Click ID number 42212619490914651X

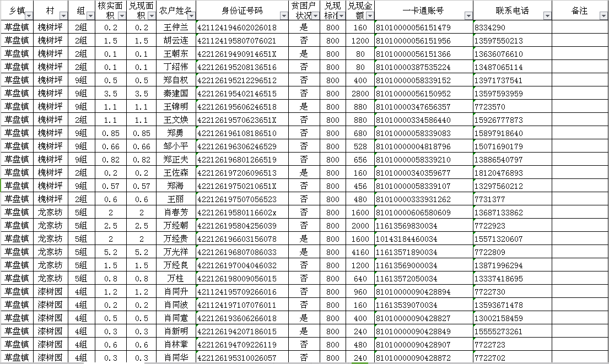237,54
